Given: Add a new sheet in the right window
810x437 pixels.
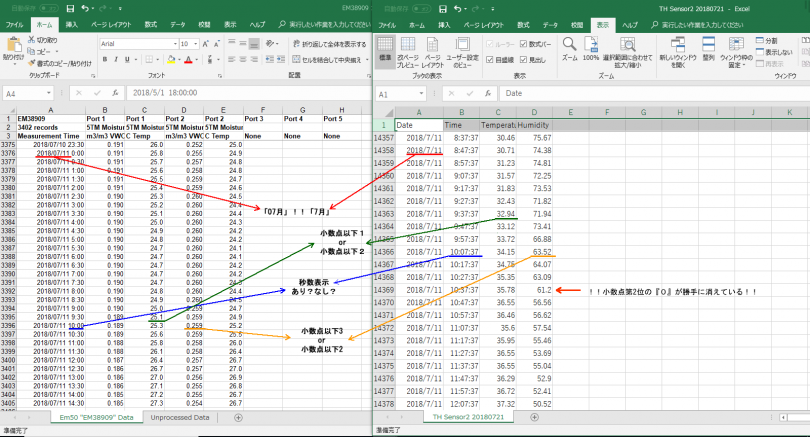Looking at the screenshot, I should [x=534, y=417].
